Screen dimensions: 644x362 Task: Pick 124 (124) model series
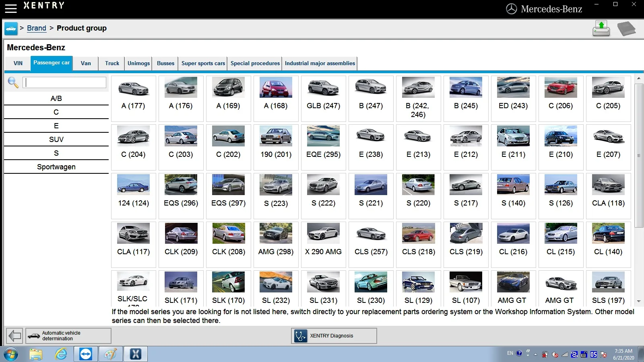pyautogui.click(x=133, y=196)
